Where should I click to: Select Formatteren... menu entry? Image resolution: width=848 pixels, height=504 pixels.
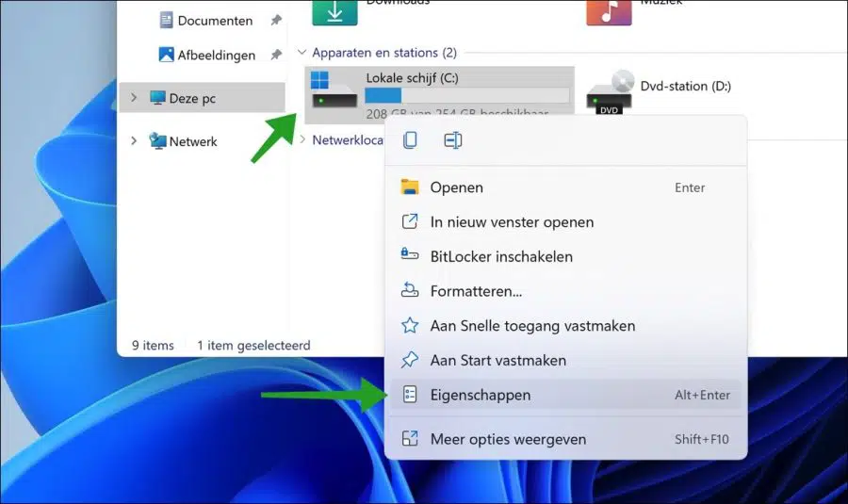[565, 291]
